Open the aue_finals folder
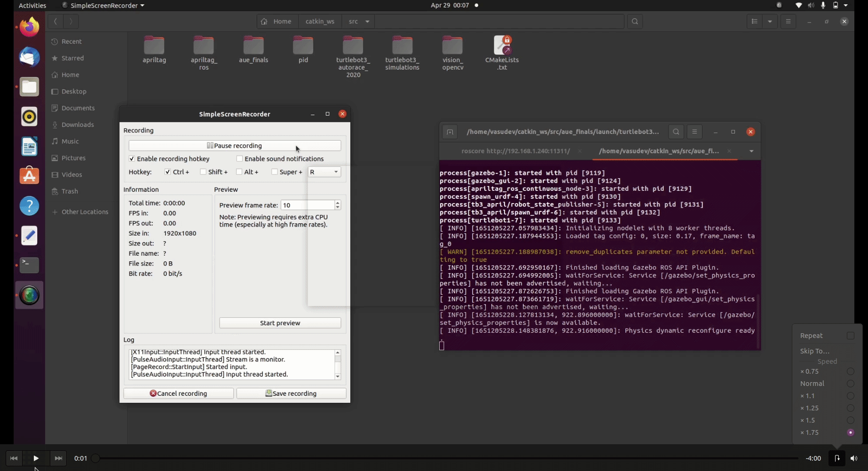This screenshot has height=471, width=868. pyautogui.click(x=253, y=49)
